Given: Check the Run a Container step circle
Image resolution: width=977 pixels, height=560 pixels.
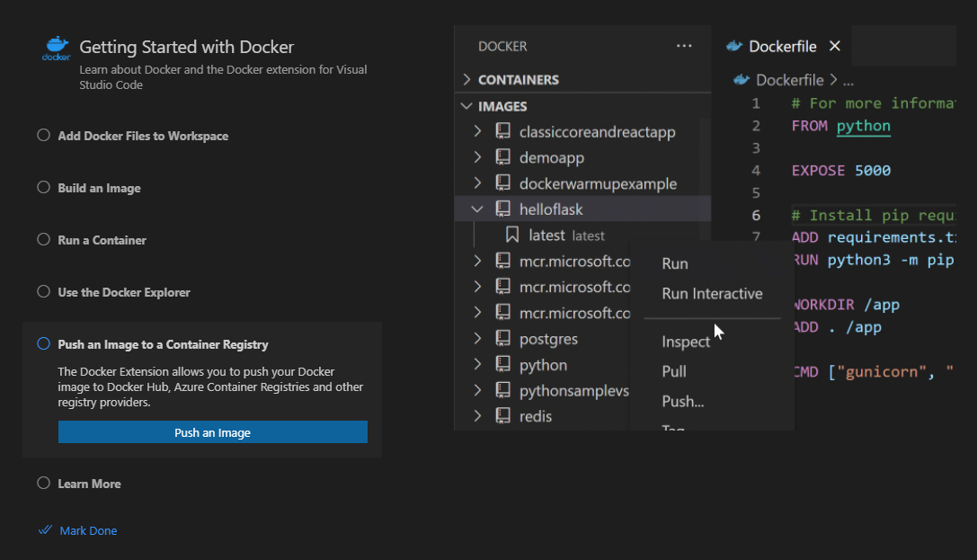Looking at the screenshot, I should coord(43,240).
